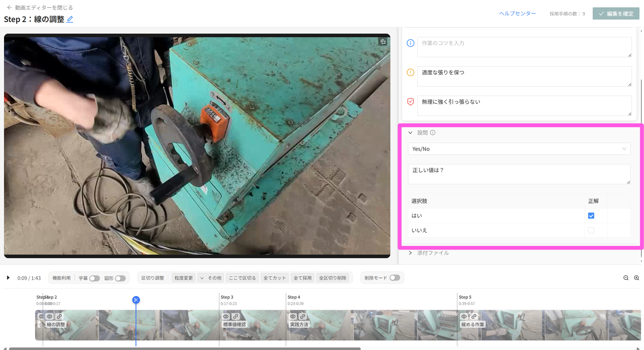Check the いいえ correct answer checkbox
The width and height of the screenshot is (644, 350).
point(591,230)
